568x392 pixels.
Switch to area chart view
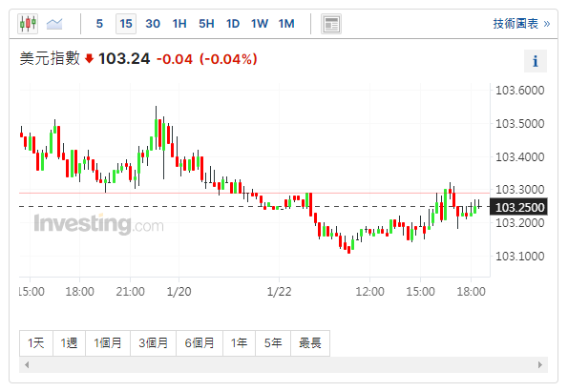(54, 24)
